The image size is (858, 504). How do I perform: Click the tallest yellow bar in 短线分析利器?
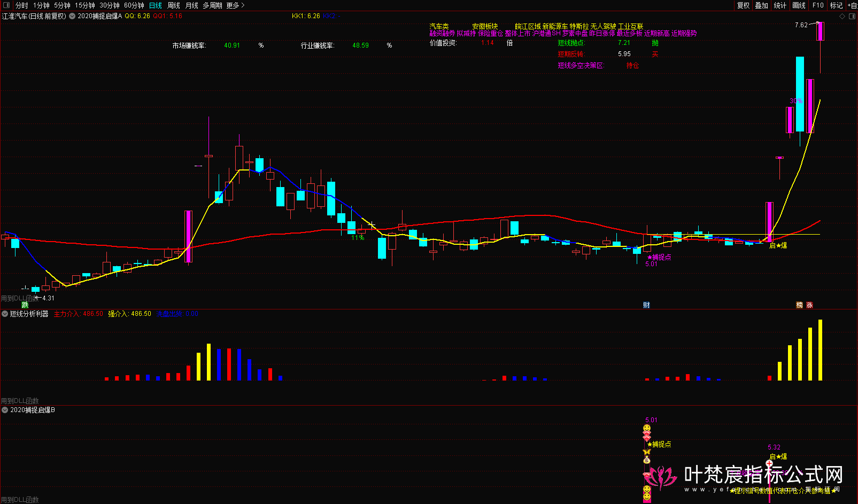tap(820, 350)
